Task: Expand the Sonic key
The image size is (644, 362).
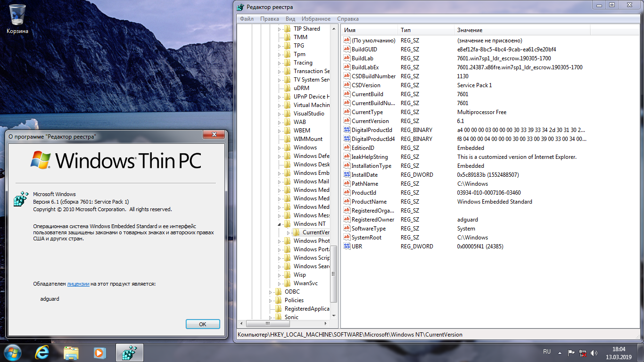Action: point(271,317)
